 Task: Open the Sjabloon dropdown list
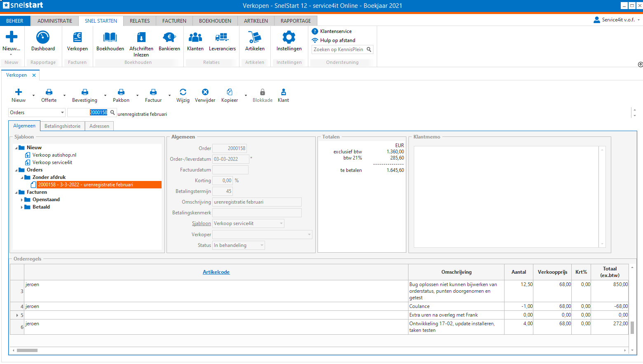click(281, 223)
